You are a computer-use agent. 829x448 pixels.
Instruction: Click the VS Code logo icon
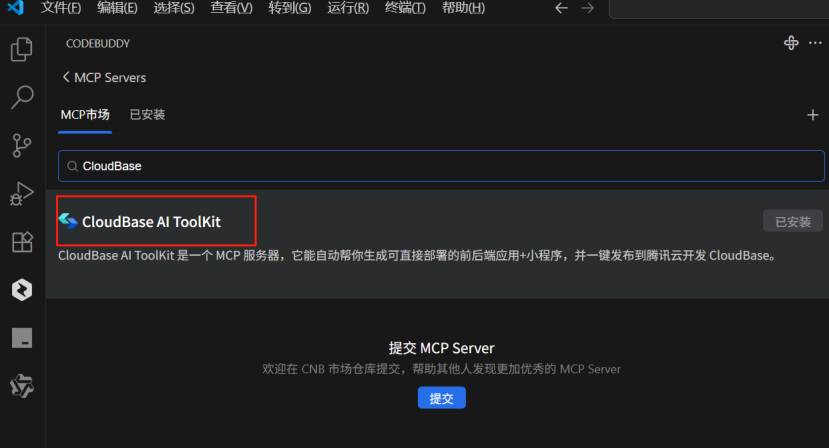click(x=16, y=7)
